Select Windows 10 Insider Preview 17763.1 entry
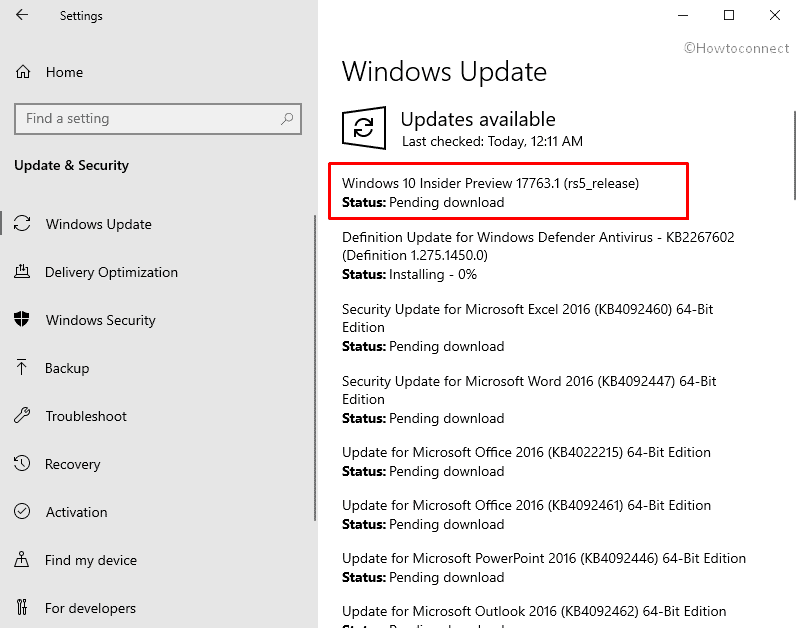Screen dimensions: 796x628 point(490,183)
